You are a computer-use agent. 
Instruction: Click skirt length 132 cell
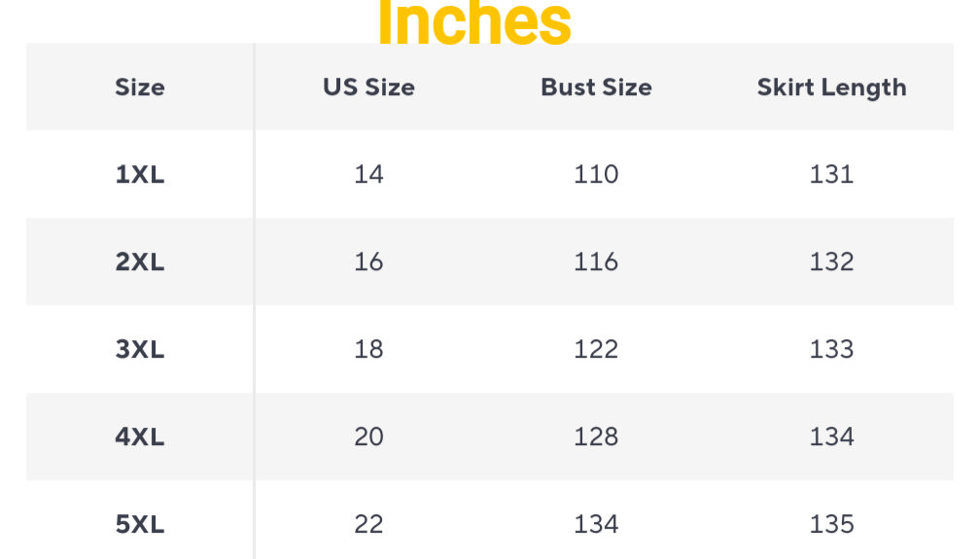831,262
